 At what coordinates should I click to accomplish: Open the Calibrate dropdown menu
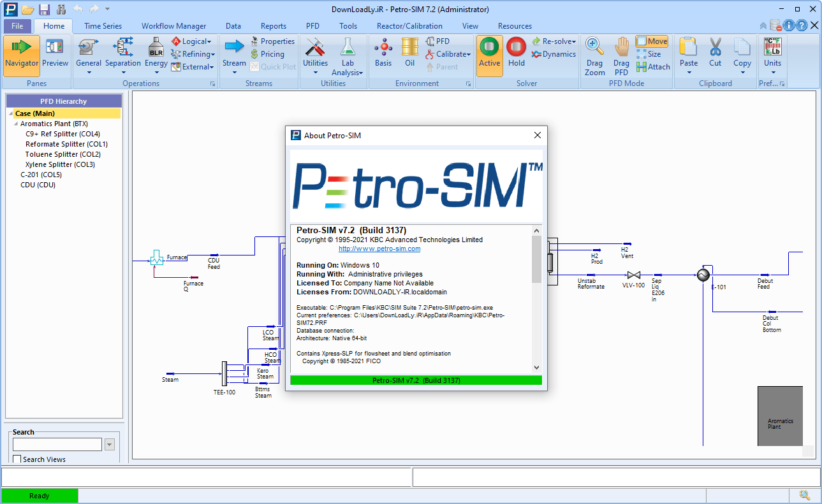coord(453,54)
